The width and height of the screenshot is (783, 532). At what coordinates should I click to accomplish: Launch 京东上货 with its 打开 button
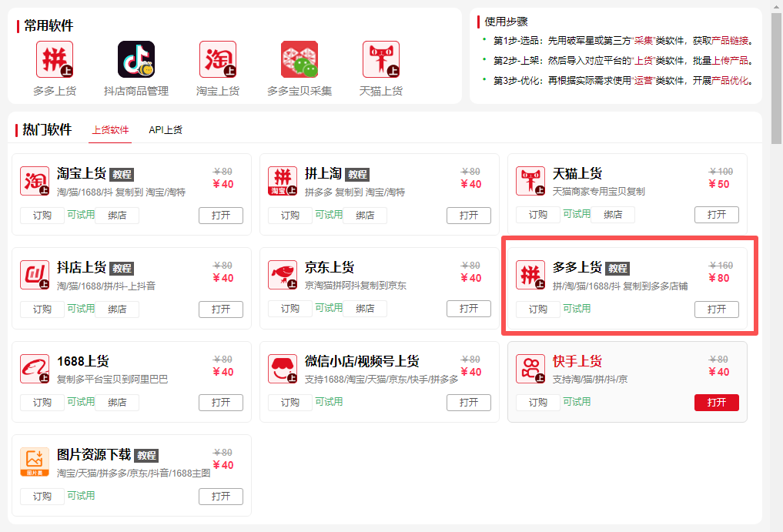469,308
